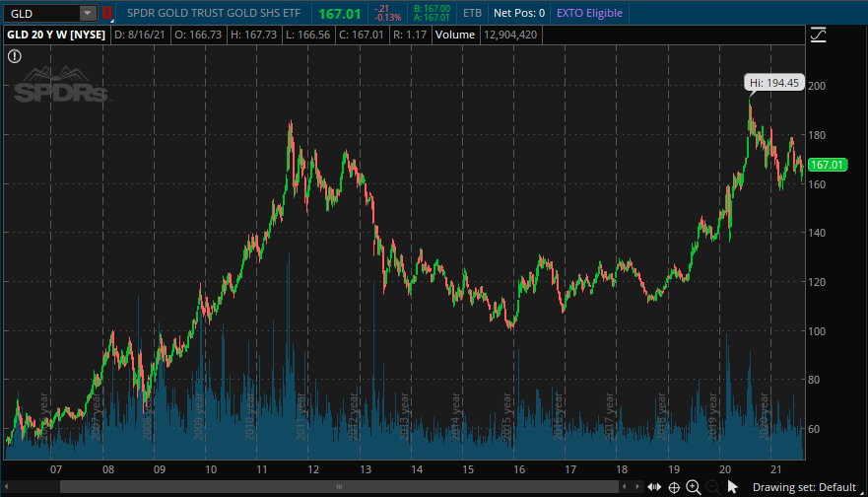Click the 100 price axis label
868x497 pixels.
coord(817,331)
